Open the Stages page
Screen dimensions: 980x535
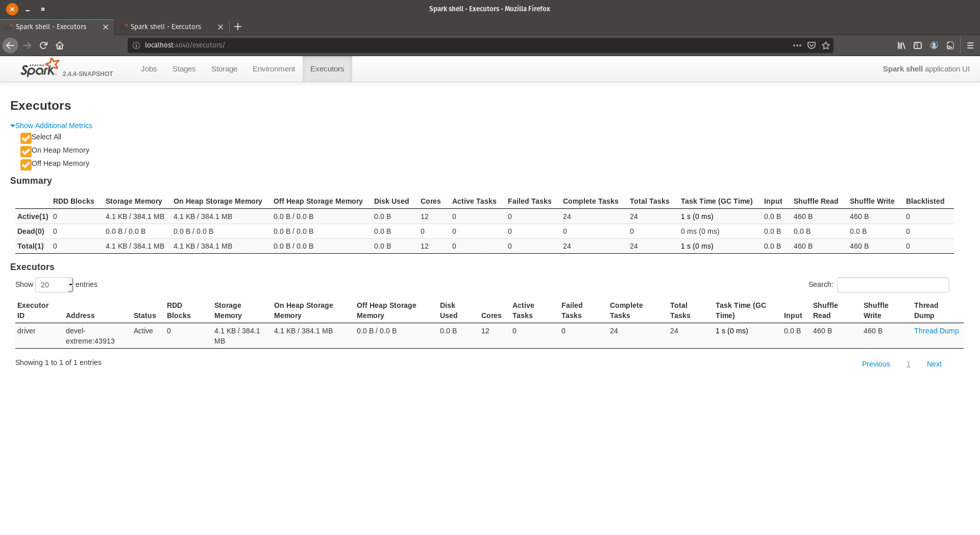point(184,69)
